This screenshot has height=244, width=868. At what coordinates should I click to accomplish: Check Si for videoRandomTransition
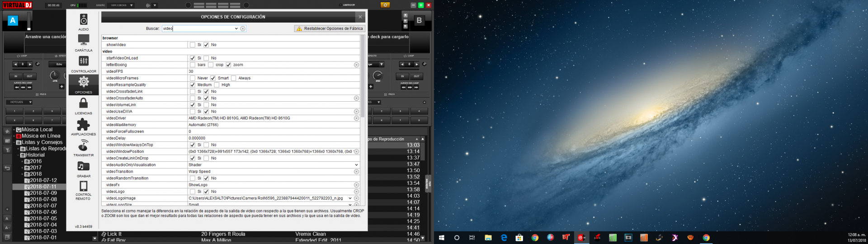pos(193,178)
